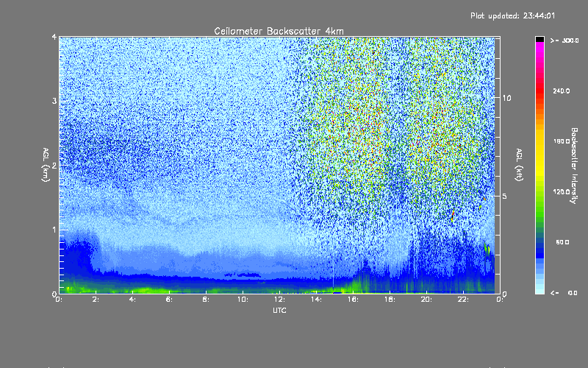Click the '12:' hour tick on UTC axis
The height and width of the screenshot is (368, 588).
(279, 300)
